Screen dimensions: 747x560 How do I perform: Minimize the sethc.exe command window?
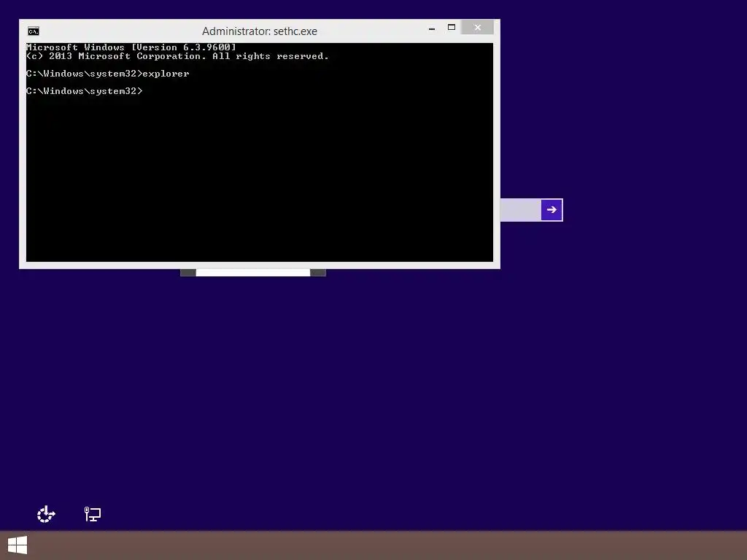(x=432, y=28)
